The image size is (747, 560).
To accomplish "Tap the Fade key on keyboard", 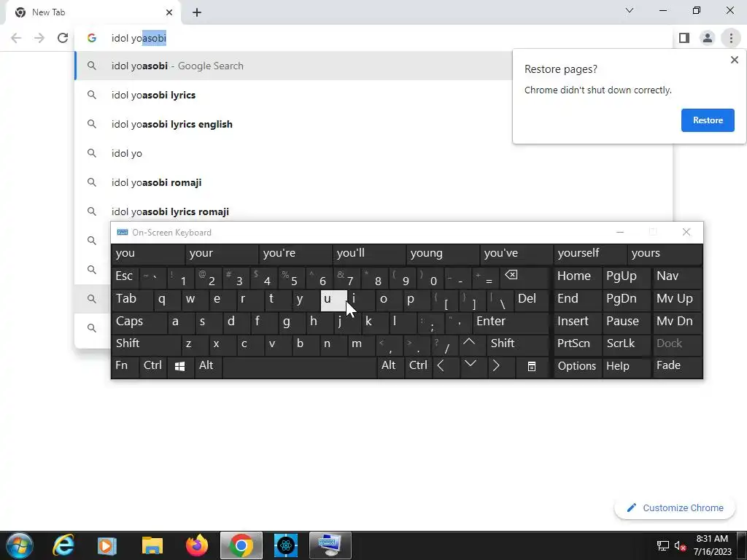I will (x=676, y=366).
